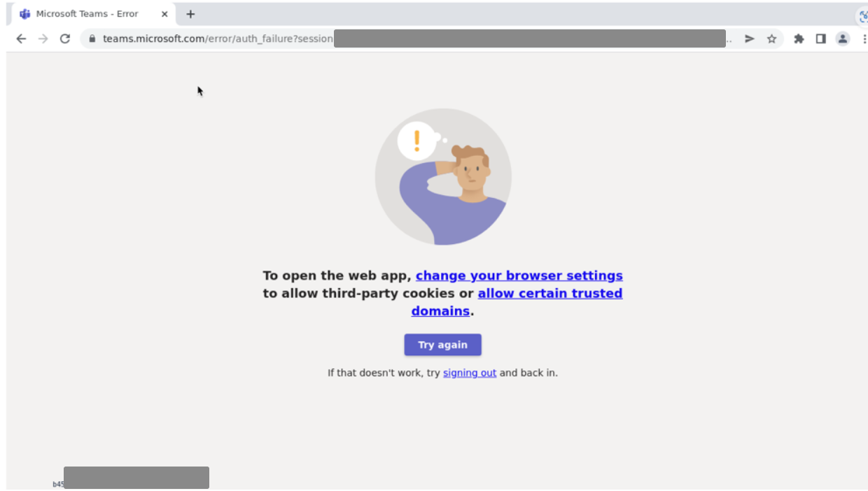
Task: Open the allow certain trusted domains link
Action: point(517,302)
